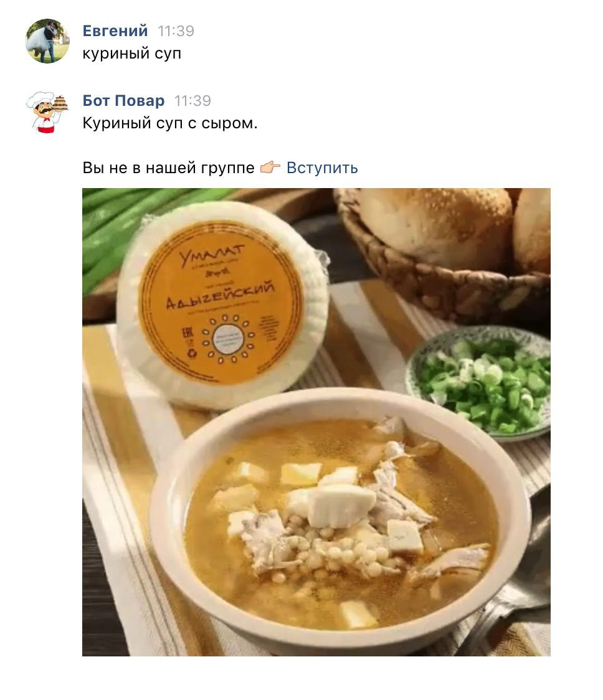This screenshot has width=603, height=700.
Task: Select the reply "Куриный суп с сыром."
Action: [x=170, y=123]
